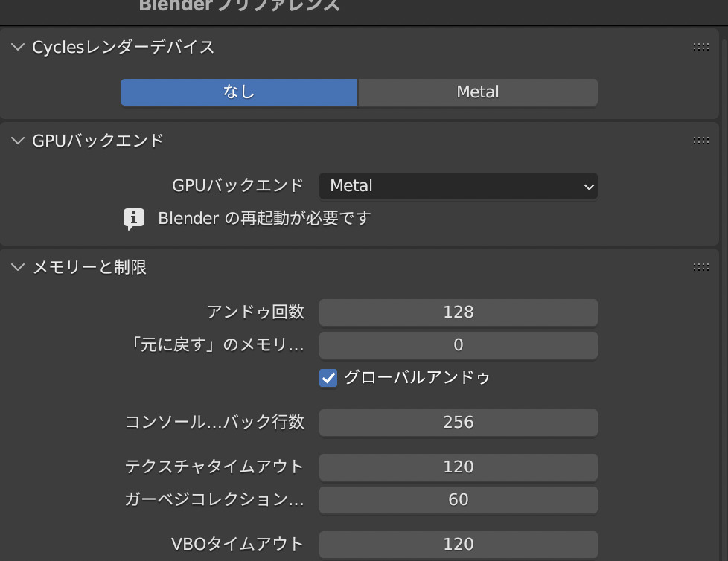728x561 pixels.
Task: Click the info icon beside the restart notice
Action: (134, 219)
